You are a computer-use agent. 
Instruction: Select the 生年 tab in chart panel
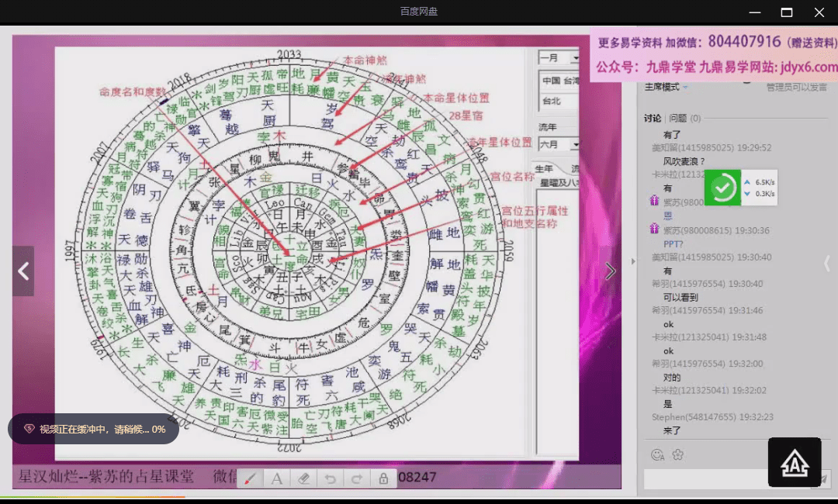[545, 167]
